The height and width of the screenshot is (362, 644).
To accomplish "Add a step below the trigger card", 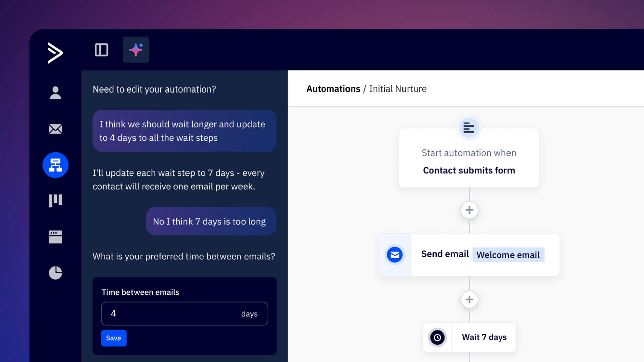I will click(469, 210).
